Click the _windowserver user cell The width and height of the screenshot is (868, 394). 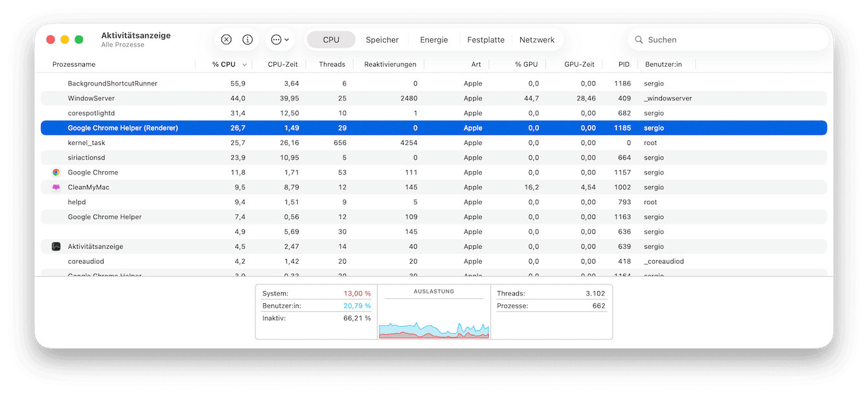point(668,98)
